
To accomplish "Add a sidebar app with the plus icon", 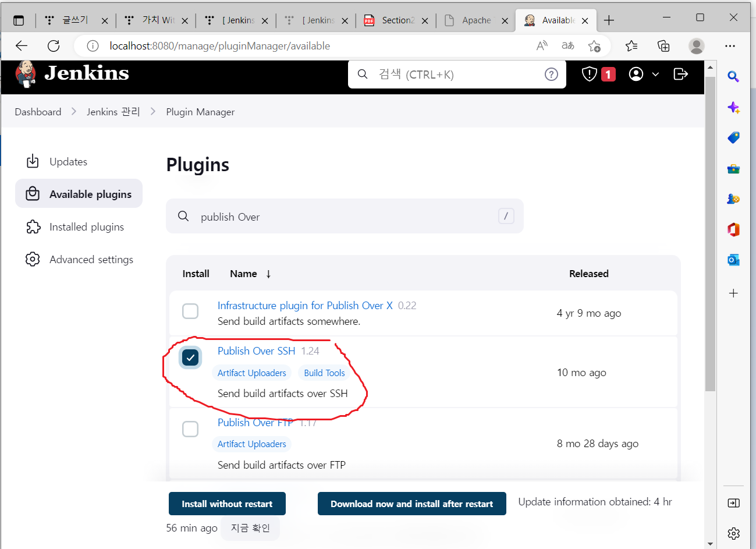I will coord(733,293).
